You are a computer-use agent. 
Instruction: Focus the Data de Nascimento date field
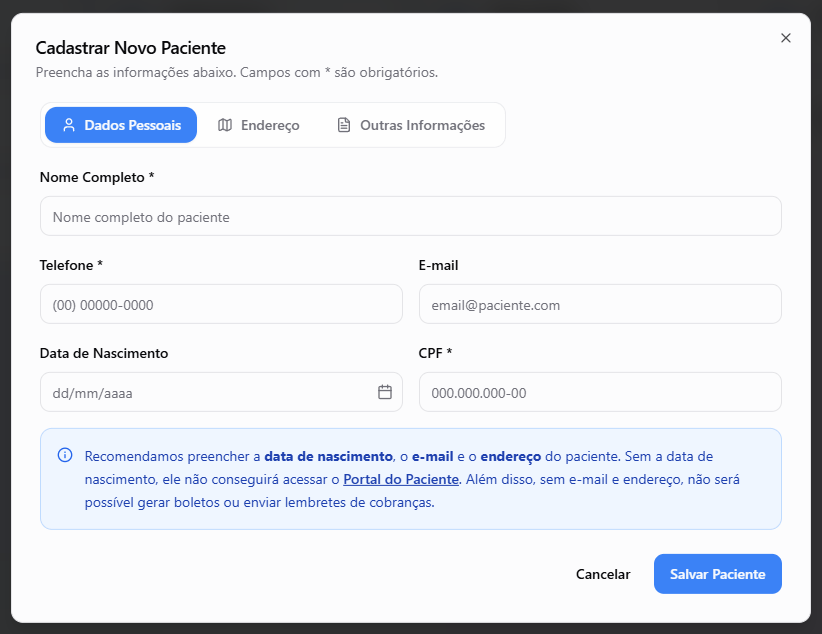[x=221, y=392]
